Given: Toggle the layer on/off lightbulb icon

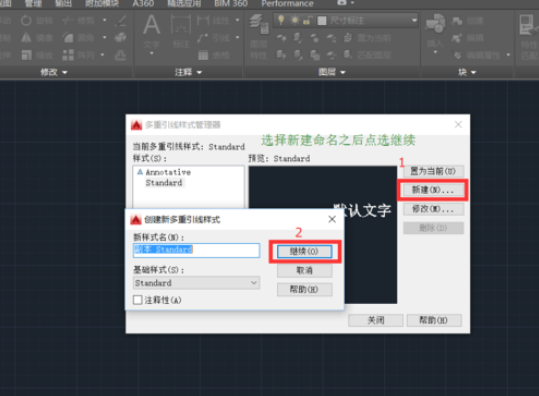Looking at the screenshot, I should (281, 20).
